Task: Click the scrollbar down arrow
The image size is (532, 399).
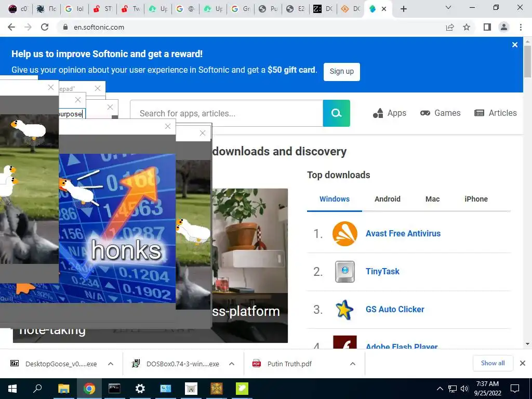Action: pos(528,344)
